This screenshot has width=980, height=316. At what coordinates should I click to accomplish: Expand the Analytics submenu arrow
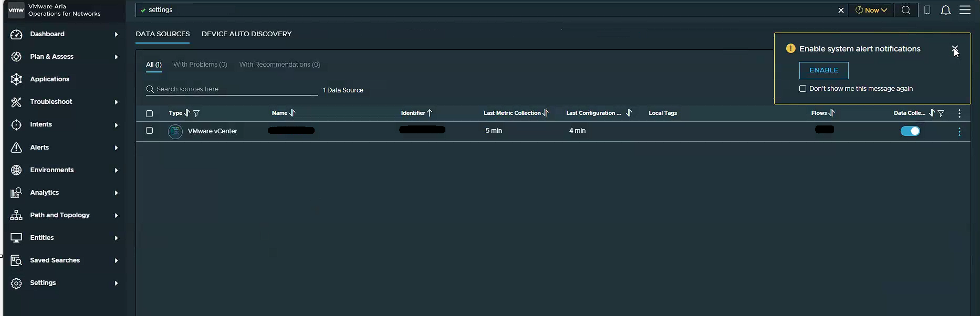[x=116, y=193]
